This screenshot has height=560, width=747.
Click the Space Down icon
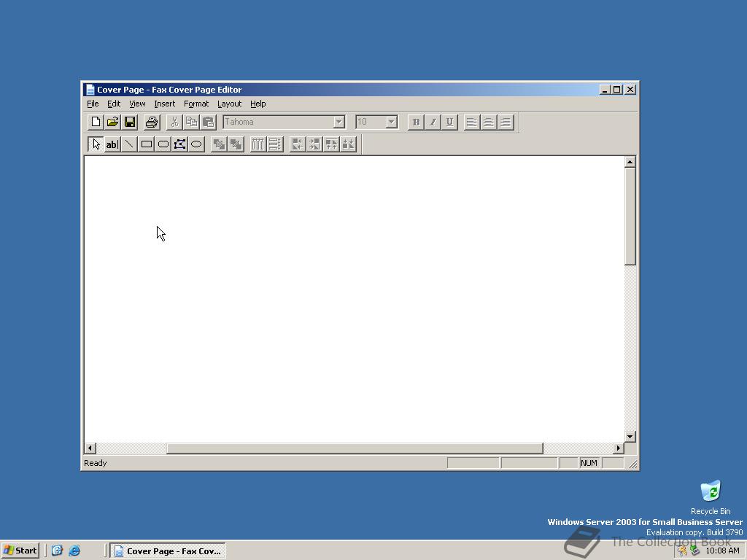tap(275, 144)
